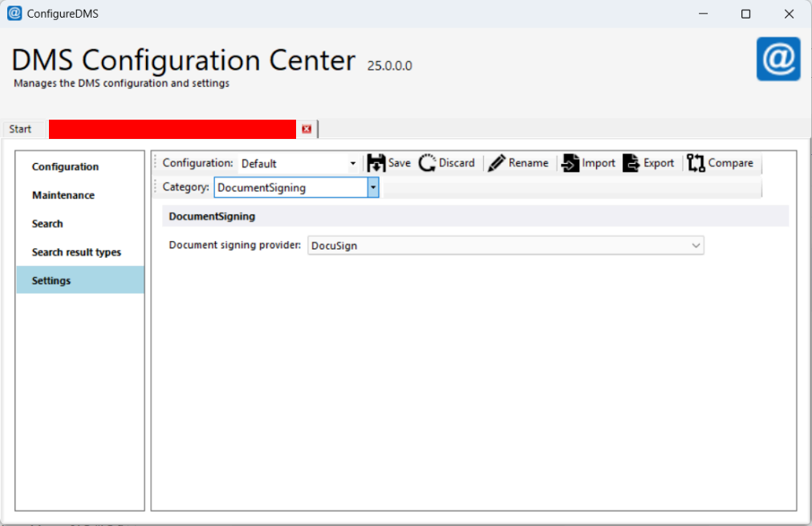Select Search in the sidebar

pyautogui.click(x=47, y=224)
